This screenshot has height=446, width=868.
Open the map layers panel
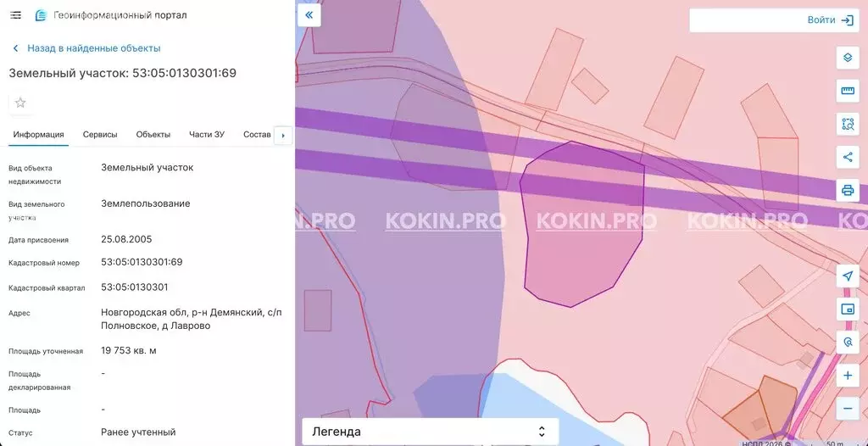(x=847, y=59)
